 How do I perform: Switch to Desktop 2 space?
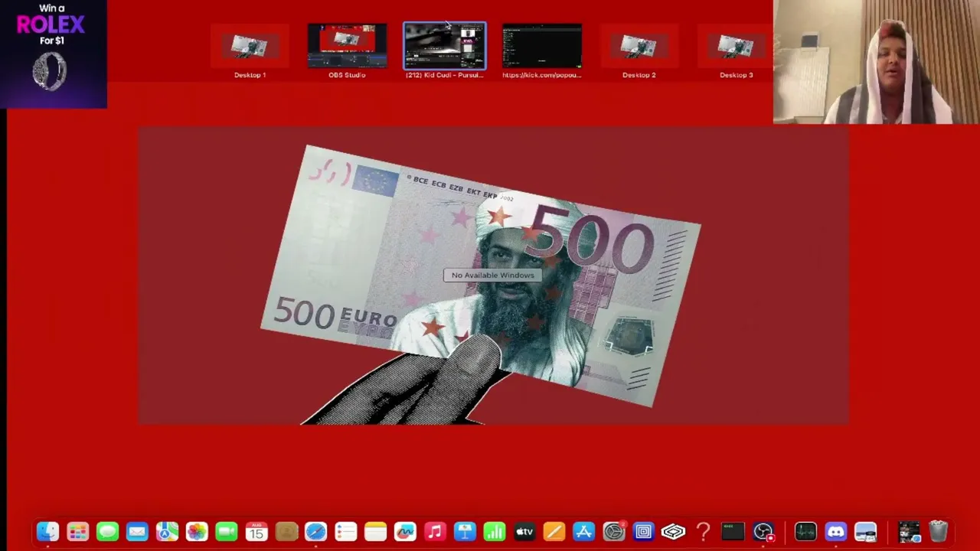click(639, 51)
